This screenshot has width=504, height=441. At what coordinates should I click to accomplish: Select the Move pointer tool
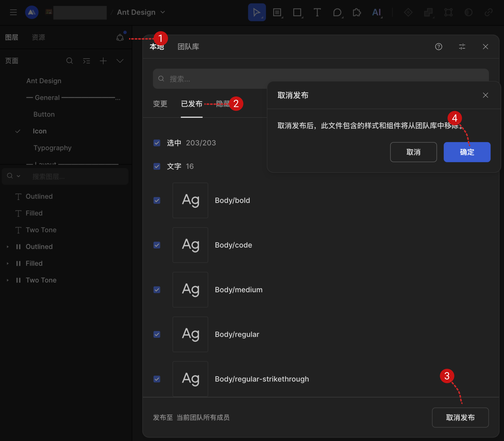(x=257, y=12)
